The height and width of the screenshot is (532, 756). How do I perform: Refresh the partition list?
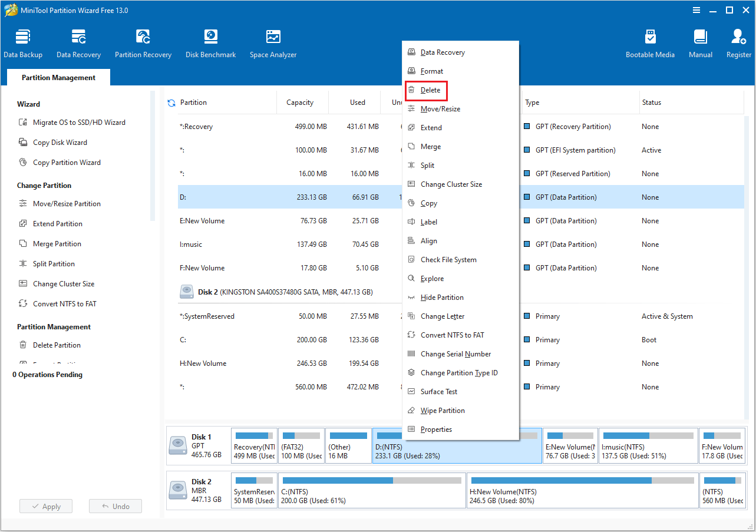[171, 103]
